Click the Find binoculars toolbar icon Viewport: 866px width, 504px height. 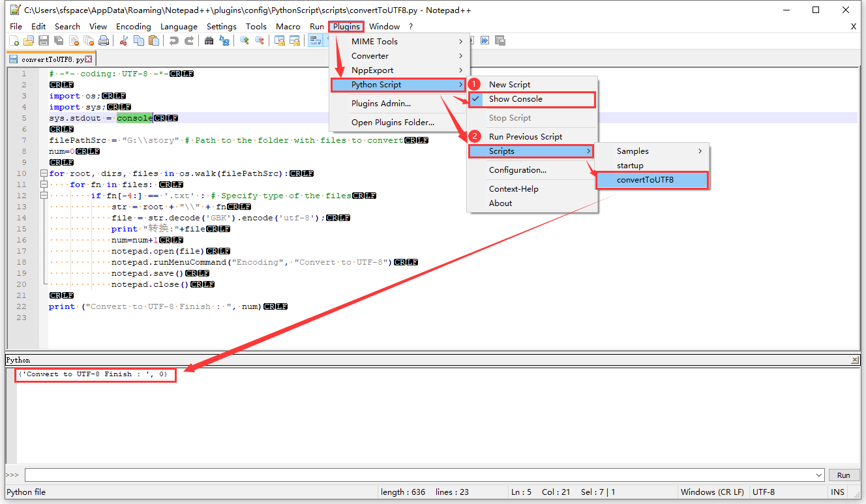point(209,40)
